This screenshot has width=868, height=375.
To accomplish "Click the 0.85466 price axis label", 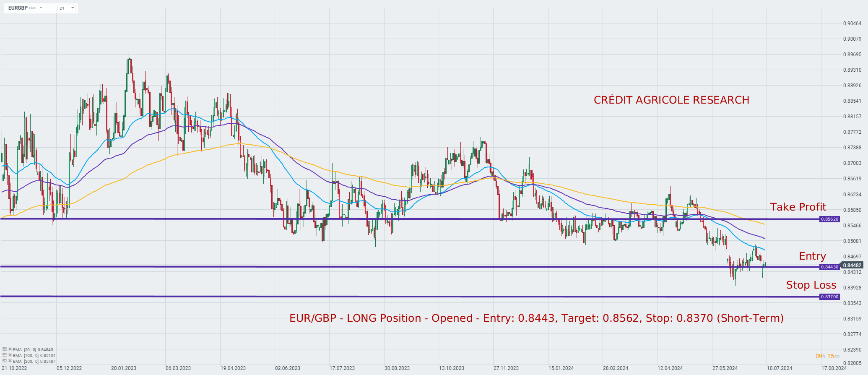I will (852, 226).
